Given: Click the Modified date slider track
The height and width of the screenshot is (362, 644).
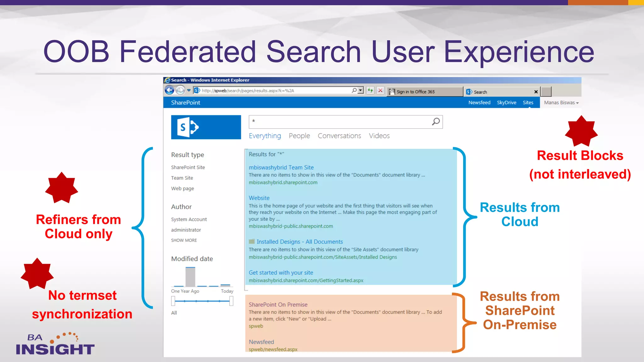Looking at the screenshot, I should tap(202, 301).
